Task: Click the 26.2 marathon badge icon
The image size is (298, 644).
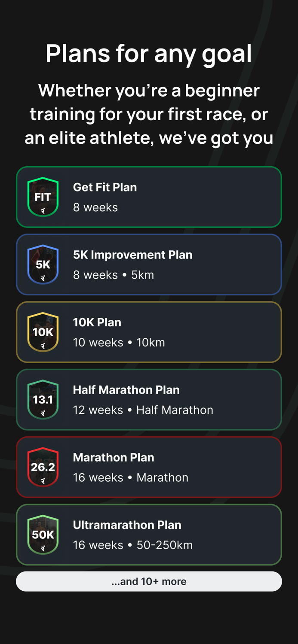Action: (x=43, y=467)
